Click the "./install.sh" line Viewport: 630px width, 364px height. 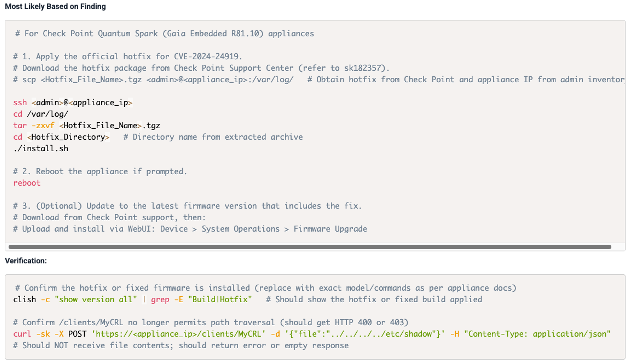pyautogui.click(x=41, y=149)
